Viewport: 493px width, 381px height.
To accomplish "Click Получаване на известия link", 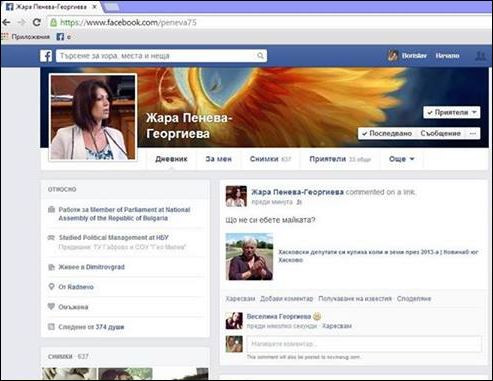I will [355, 299].
